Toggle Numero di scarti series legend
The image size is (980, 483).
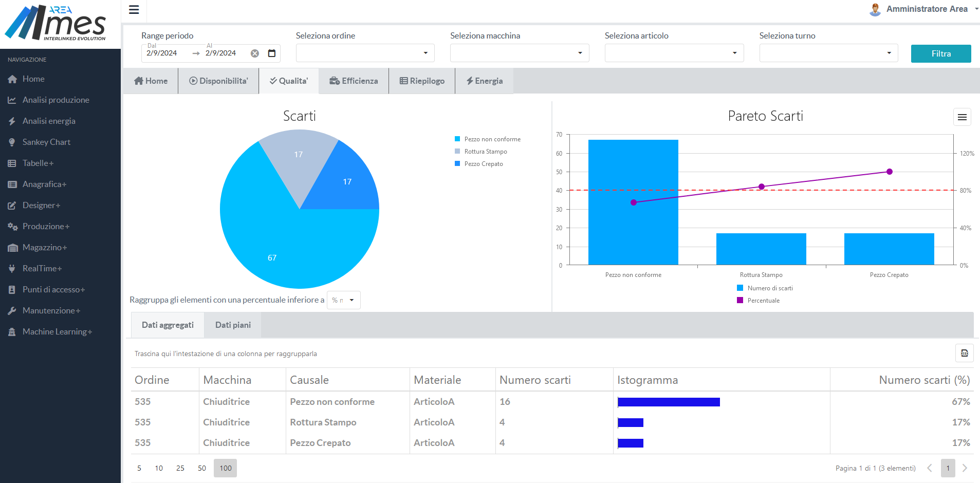point(765,288)
